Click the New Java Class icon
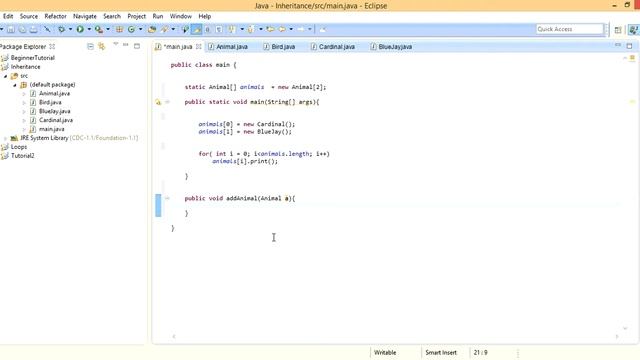 (x=131, y=29)
